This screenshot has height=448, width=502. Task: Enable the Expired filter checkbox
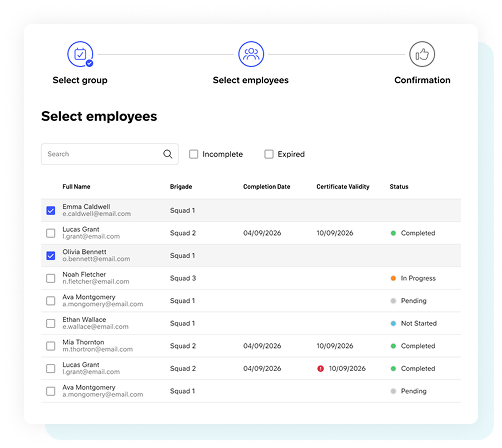pos(269,154)
